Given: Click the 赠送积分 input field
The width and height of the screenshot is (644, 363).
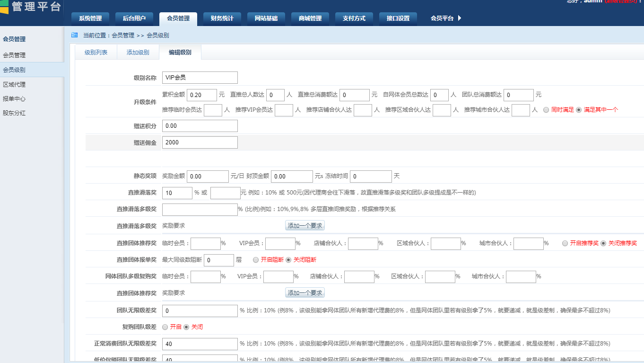Looking at the screenshot, I should point(200,126).
